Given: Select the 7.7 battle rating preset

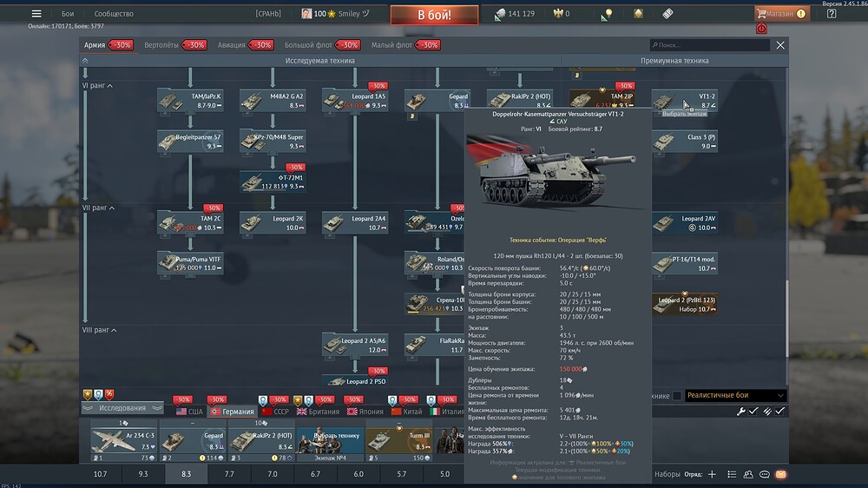Looking at the screenshot, I should 229,474.
